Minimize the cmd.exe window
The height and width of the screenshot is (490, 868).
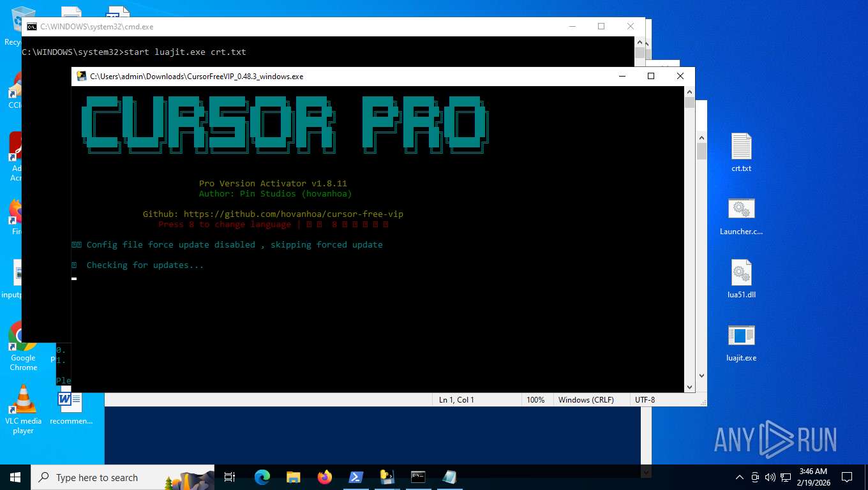coord(572,26)
